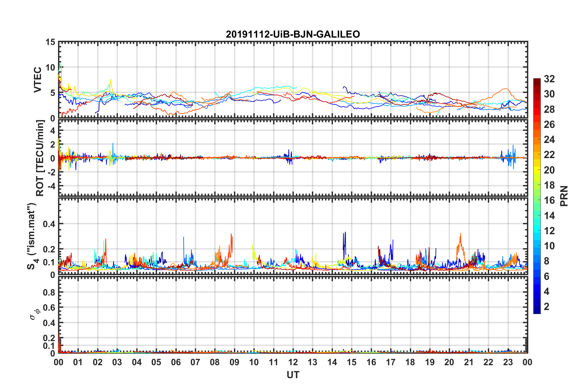Click x-axis tick label 09

point(234,362)
